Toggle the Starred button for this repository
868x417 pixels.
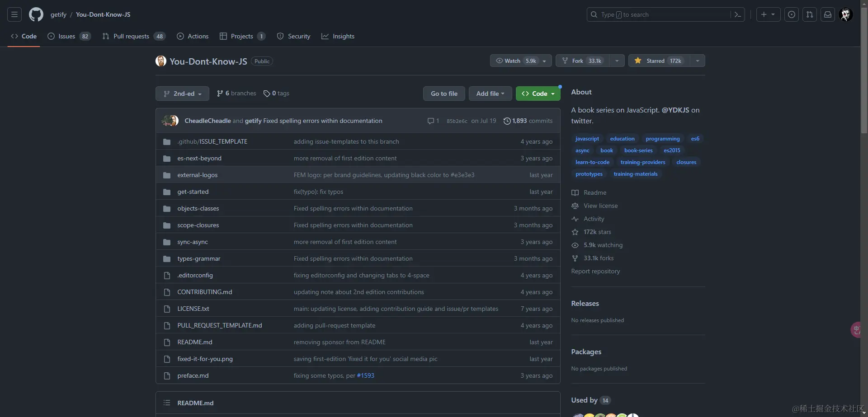pyautogui.click(x=659, y=61)
